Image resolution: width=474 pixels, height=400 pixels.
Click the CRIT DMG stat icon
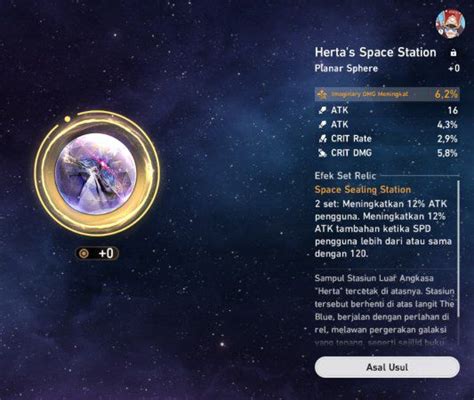click(322, 153)
